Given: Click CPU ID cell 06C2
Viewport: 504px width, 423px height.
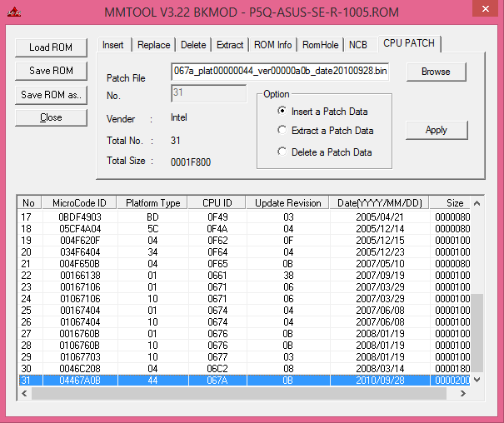Looking at the screenshot, I should click(x=217, y=369).
